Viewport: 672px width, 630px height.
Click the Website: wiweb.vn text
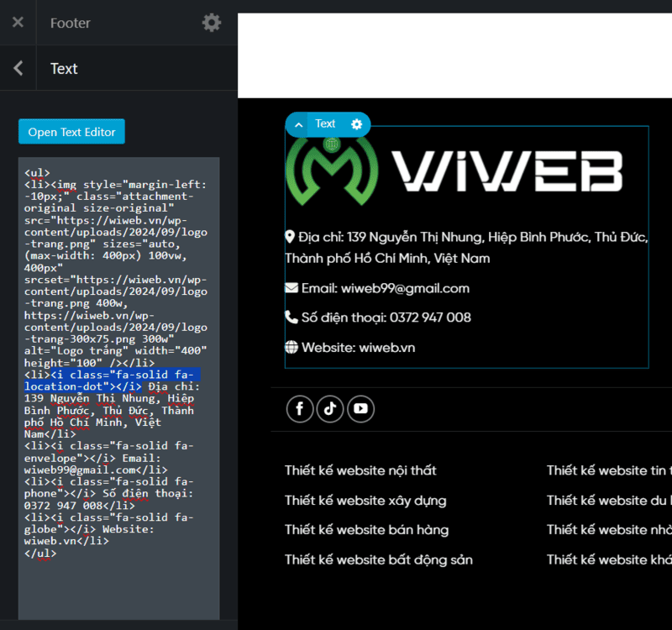(x=359, y=348)
